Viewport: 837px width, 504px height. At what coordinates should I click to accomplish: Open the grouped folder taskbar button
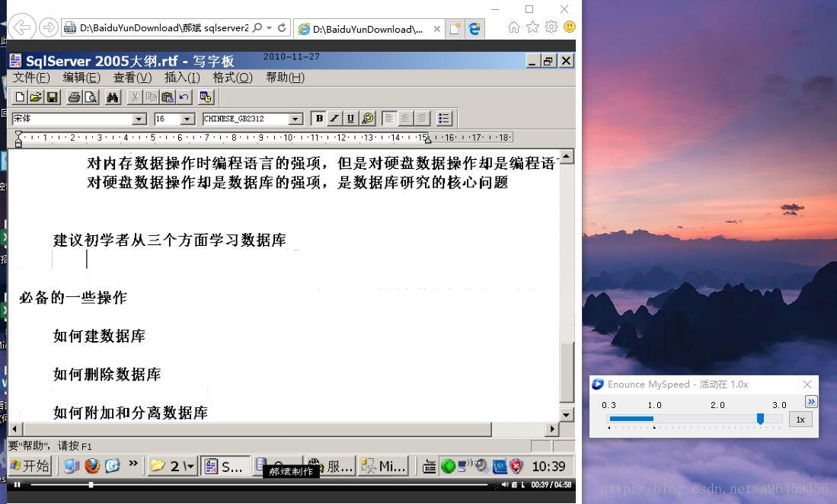172,466
